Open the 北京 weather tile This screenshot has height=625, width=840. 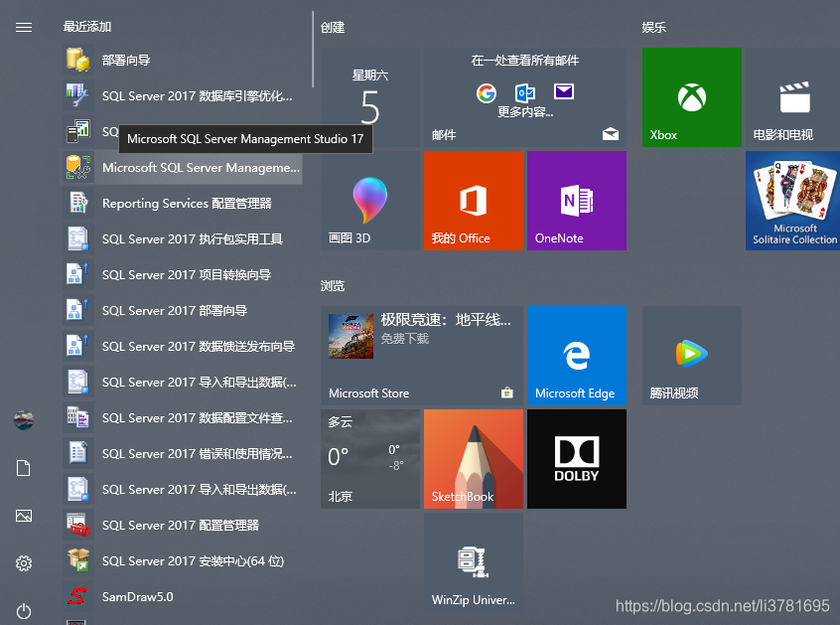pyautogui.click(x=370, y=459)
